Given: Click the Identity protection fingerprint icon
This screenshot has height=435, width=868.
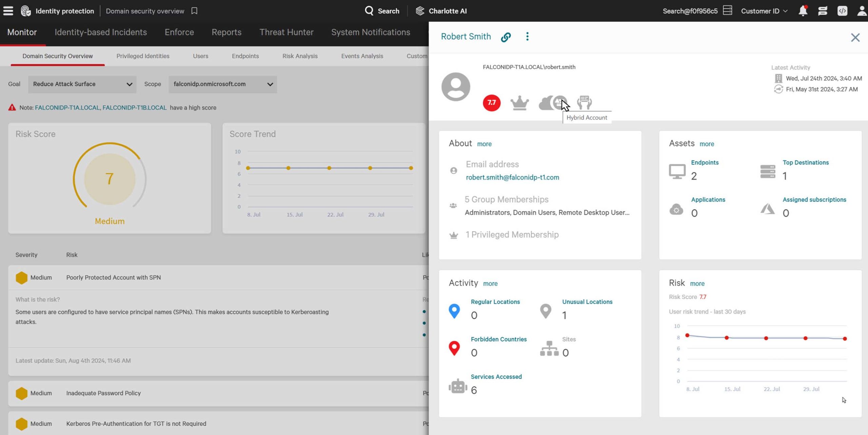Looking at the screenshot, I should point(26,11).
